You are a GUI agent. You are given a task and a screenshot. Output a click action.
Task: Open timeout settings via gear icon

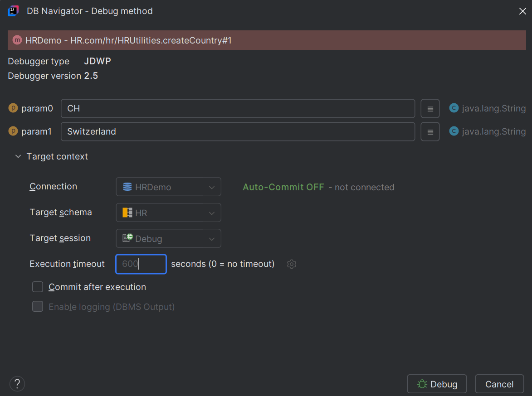pyautogui.click(x=291, y=264)
